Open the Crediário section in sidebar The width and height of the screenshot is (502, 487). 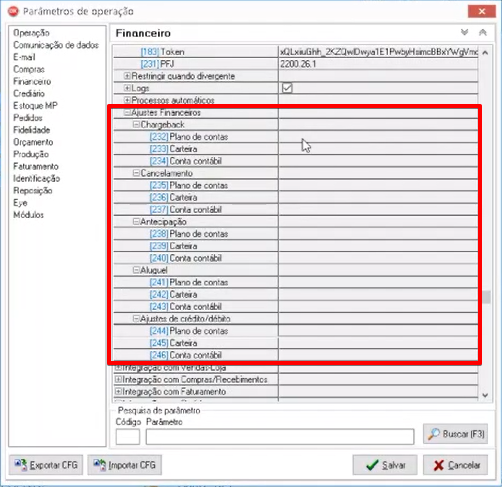pyautogui.click(x=29, y=93)
